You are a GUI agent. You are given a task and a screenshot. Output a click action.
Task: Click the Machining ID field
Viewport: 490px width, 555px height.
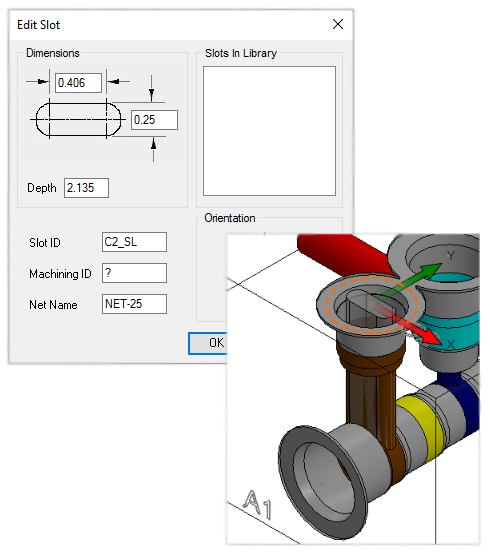tap(134, 273)
